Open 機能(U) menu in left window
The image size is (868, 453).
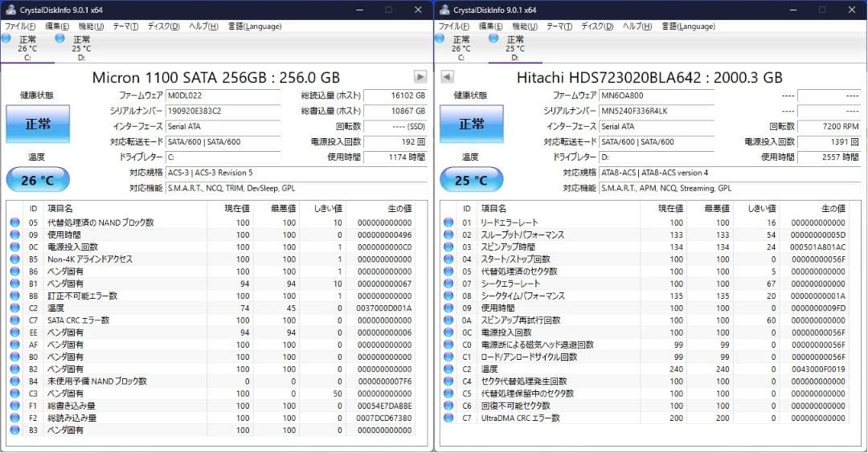91,26
